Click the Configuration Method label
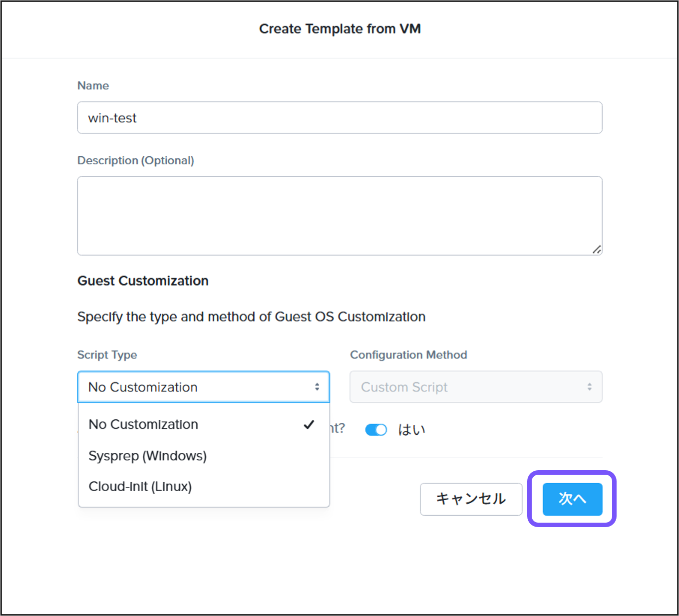Viewport: 679px width, 616px height. tap(408, 355)
